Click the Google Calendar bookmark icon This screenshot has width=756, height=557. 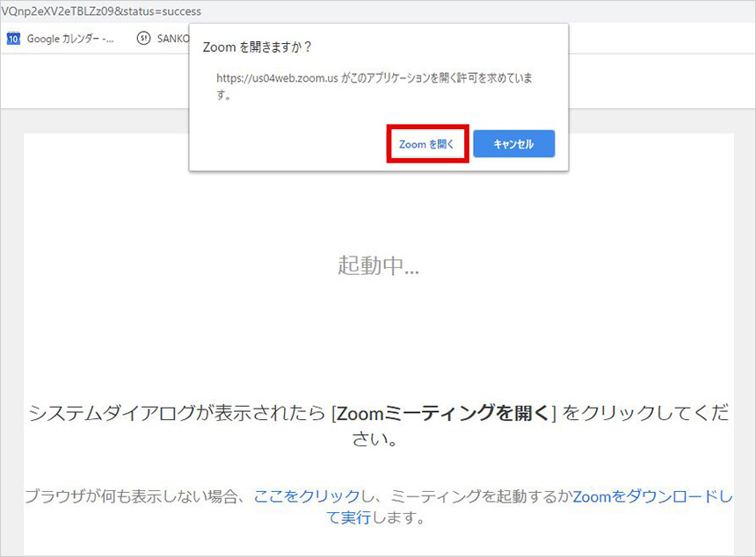[x=13, y=39]
